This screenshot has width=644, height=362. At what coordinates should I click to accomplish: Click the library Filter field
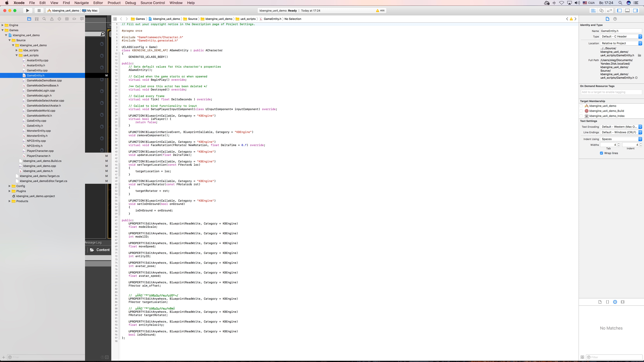click(614, 357)
